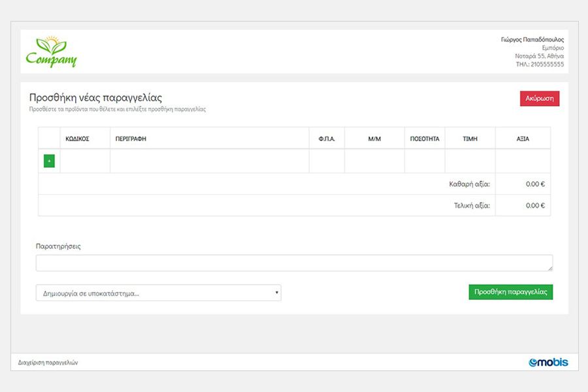Viewport: 588px width, 392px height.
Task: Click the empty cell under ΠΕΡΙΓΡΑΦΗ
Action: pos(209,161)
